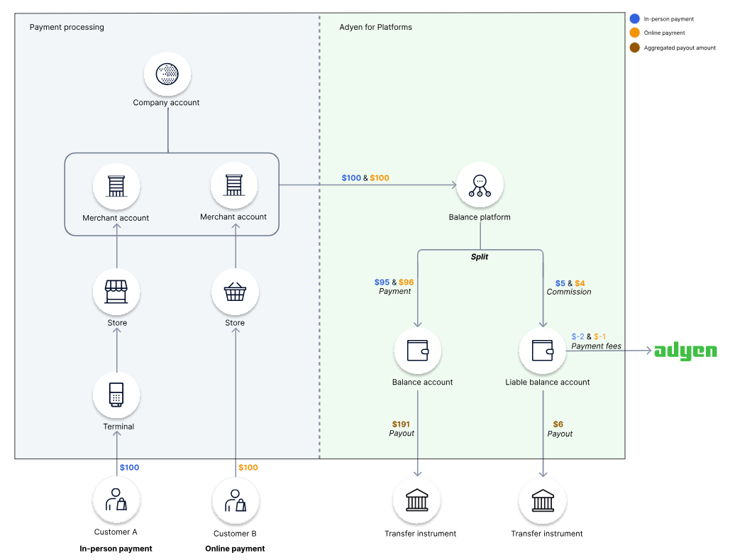Click the orange Online payment legend dot
The image size is (730, 560).
coord(634,33)
